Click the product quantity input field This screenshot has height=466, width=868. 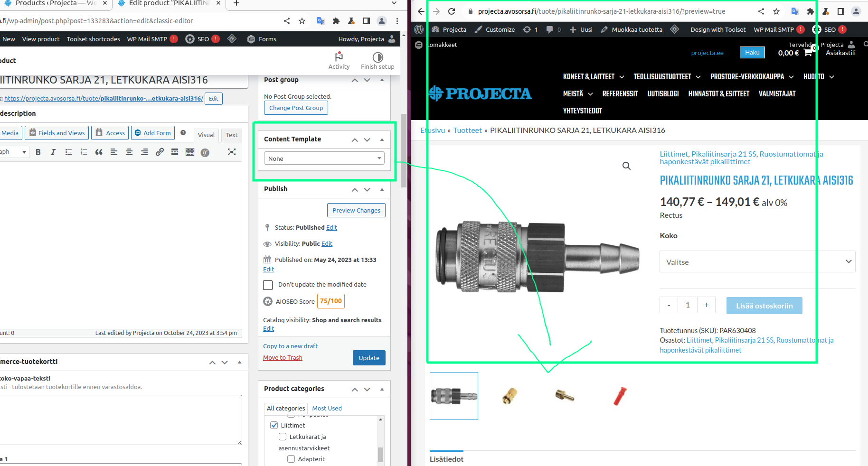pos(688,305)
